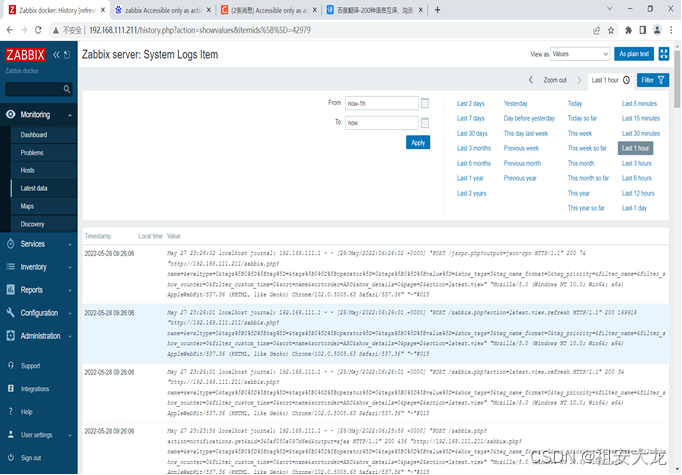682x475 pixels.
Task: Expand the Inventory menu section
Action: click(39, 267)
